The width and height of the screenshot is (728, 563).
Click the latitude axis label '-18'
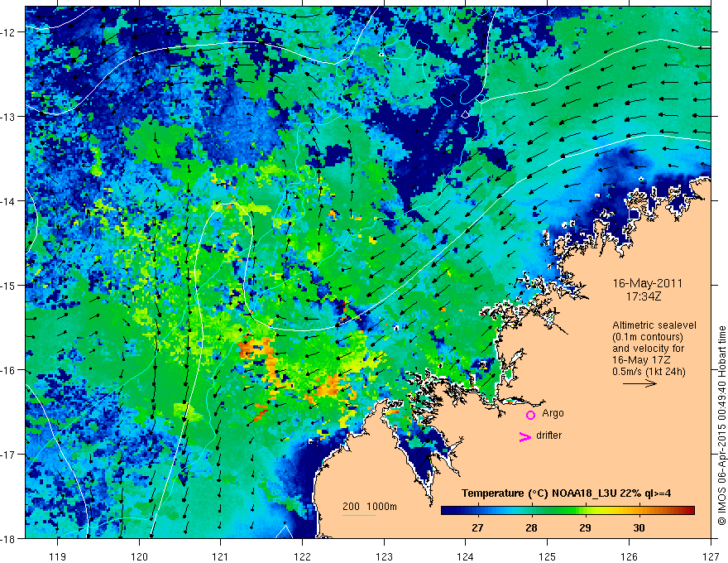pyautogui.click(x=8, y=539)
